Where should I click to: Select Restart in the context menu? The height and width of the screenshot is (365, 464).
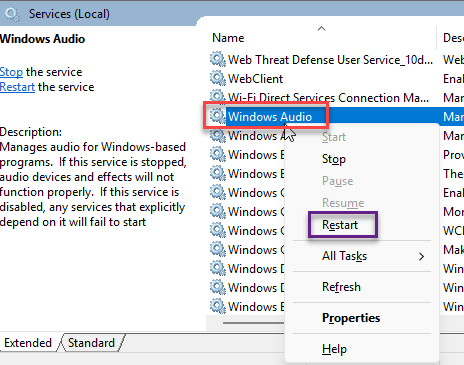340,225
